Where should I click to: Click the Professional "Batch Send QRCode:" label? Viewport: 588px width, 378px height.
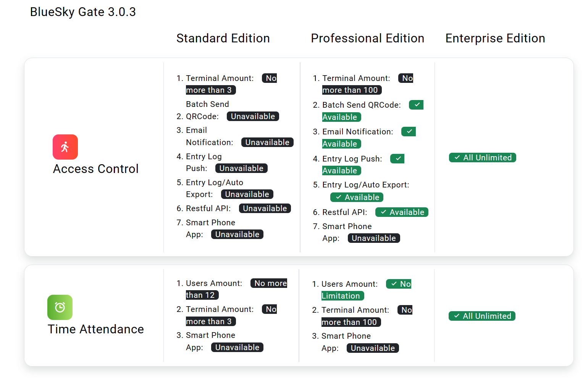coord(362,105)
